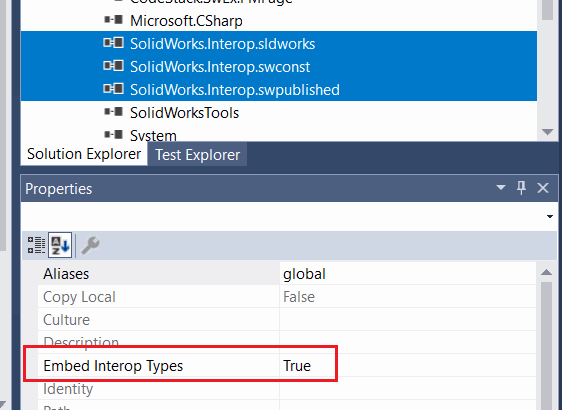Open Property Pages wrench icon
562x410 pixels.
pos(90,245)
